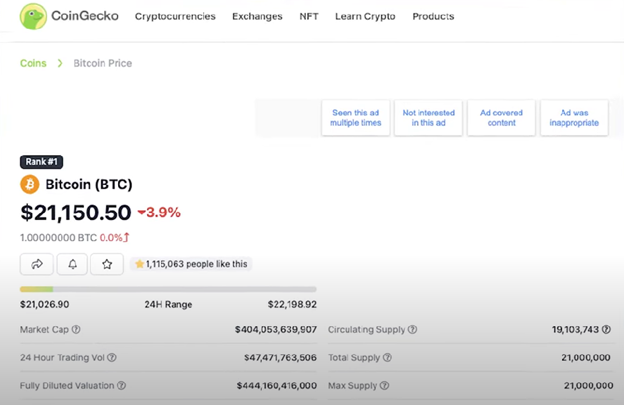Click the $444,160,416,000 valuation value
This screenshot has height=405, width=624.
(x=277, y=385)
